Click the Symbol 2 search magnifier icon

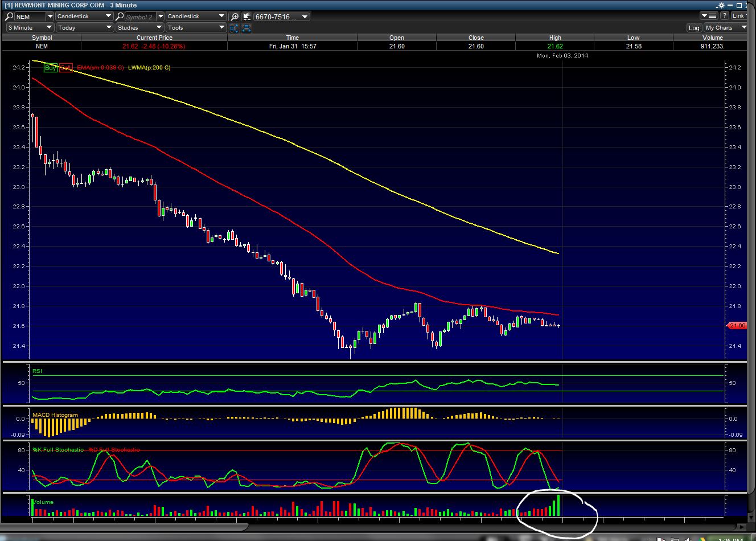[x=120, y=17]
